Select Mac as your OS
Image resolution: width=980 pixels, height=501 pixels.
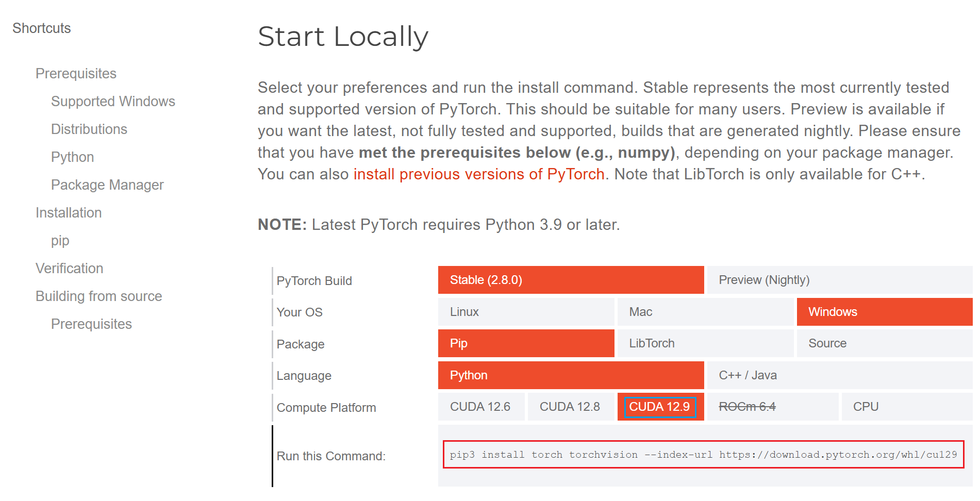(x=705, y=312)
